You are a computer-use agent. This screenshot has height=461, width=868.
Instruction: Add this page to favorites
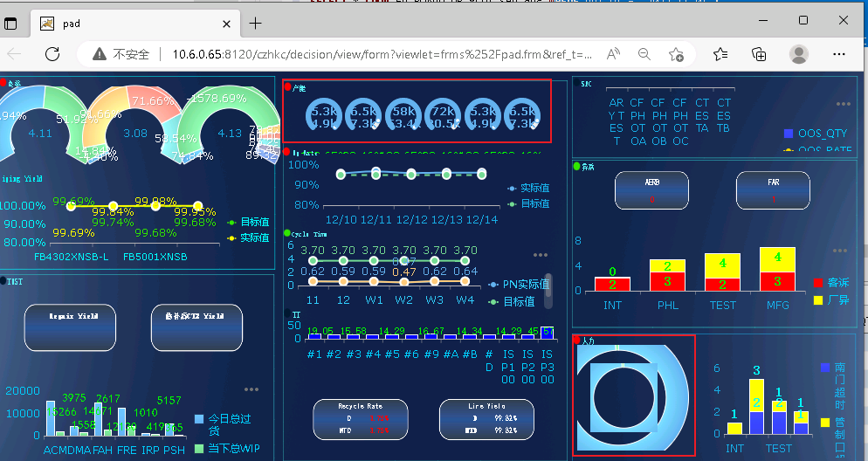pos(676,53)
